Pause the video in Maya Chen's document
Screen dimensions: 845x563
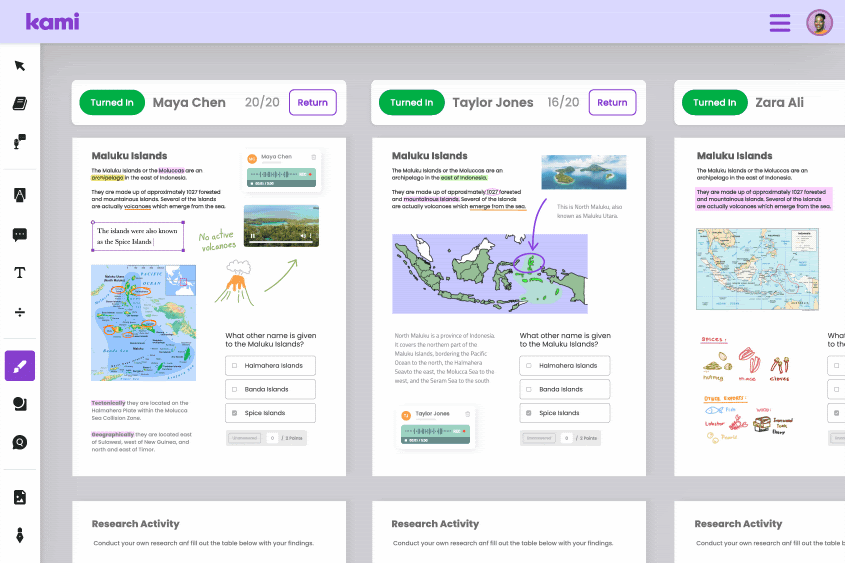[x=253, y=236]
